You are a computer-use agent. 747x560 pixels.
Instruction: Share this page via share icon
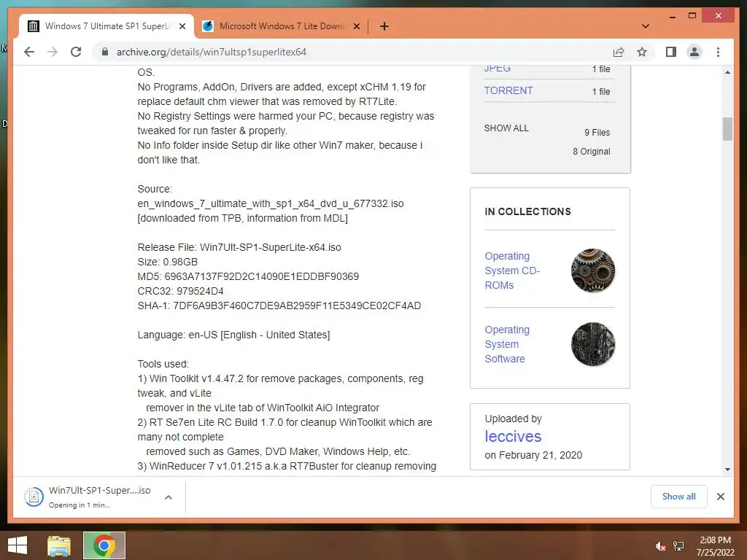click(619, 52)
